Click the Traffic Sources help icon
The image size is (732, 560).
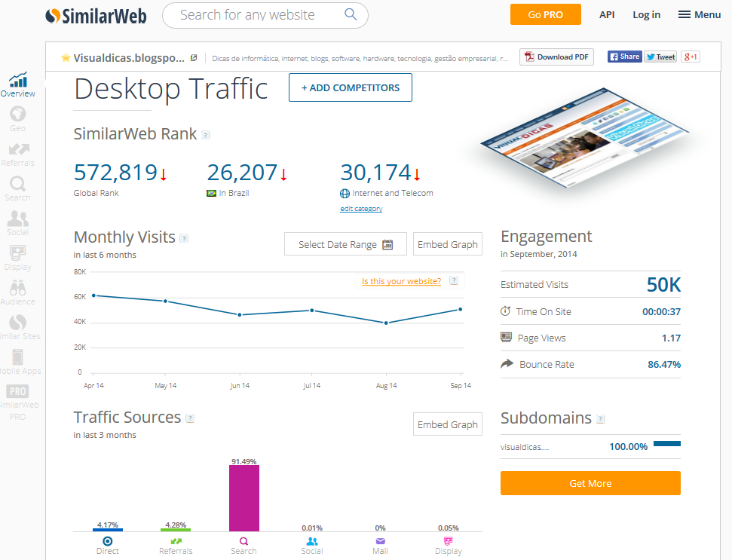coord(190,418)
